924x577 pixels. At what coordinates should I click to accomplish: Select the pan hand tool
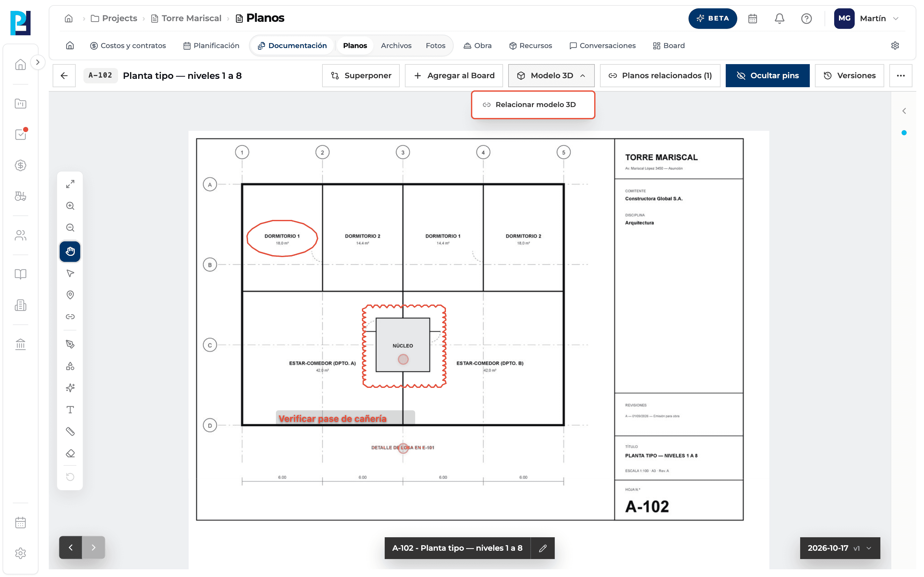tap(70, 251)
